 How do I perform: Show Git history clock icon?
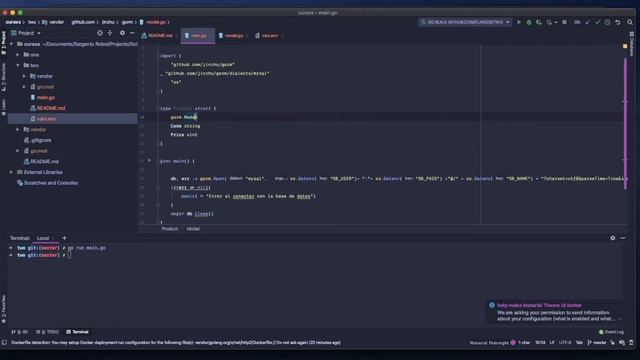(607, 22)
